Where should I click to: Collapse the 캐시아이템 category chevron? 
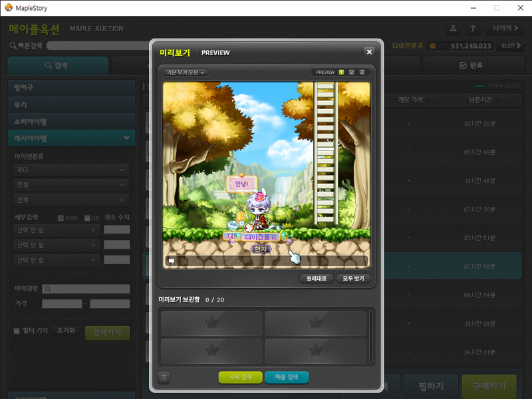127,138
